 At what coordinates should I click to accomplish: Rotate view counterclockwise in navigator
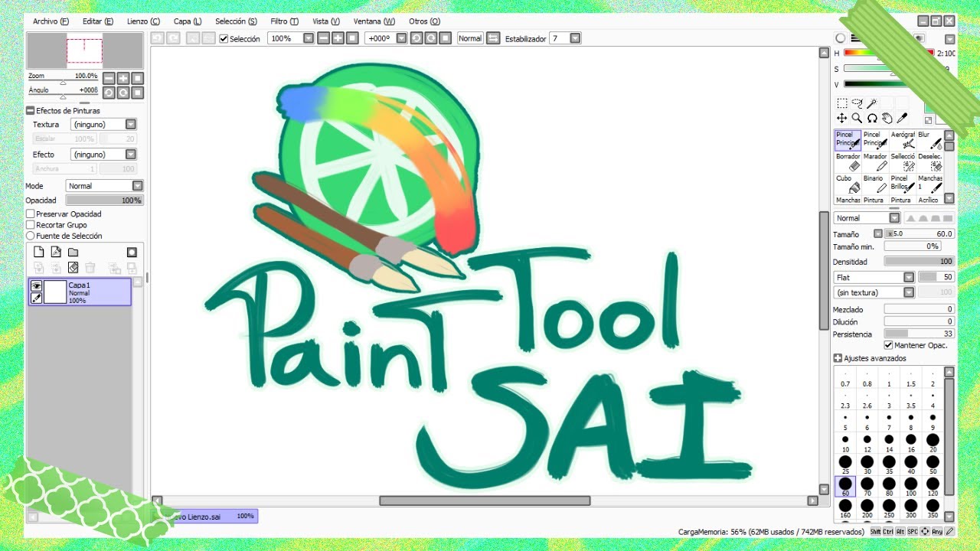point(109,93)
